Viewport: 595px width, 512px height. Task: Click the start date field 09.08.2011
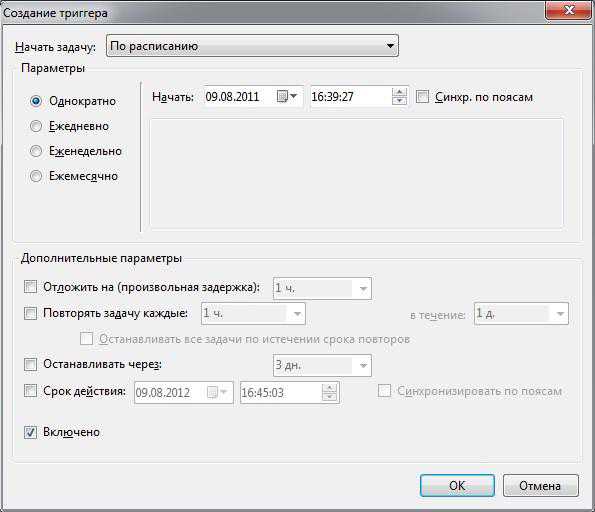point(238,97)
